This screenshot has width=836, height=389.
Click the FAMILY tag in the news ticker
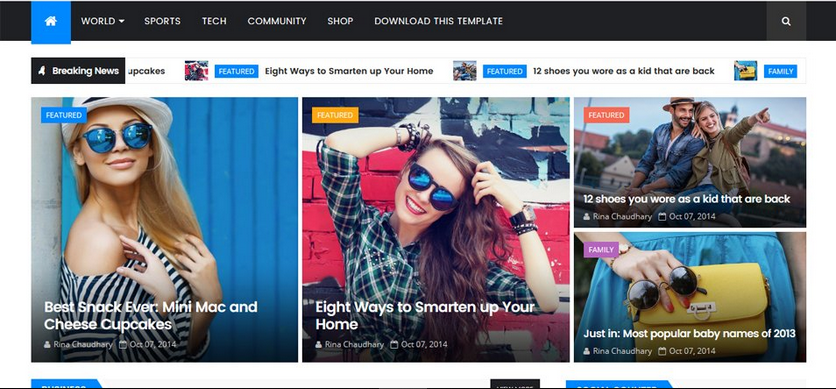pyautogui.click(x=781, y=71)
